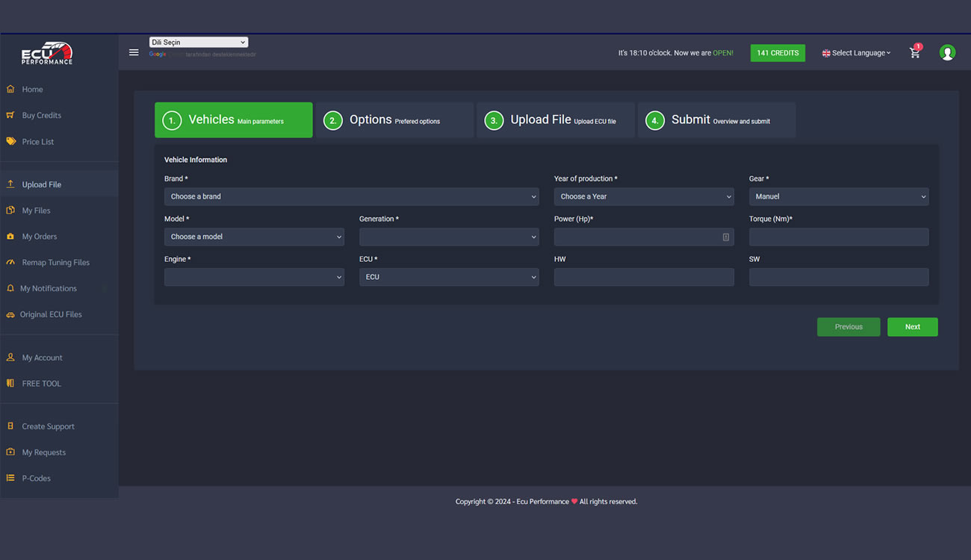Expand the Brand dropdown
Viewport: 971px width, 560px height.
(351, 197)
